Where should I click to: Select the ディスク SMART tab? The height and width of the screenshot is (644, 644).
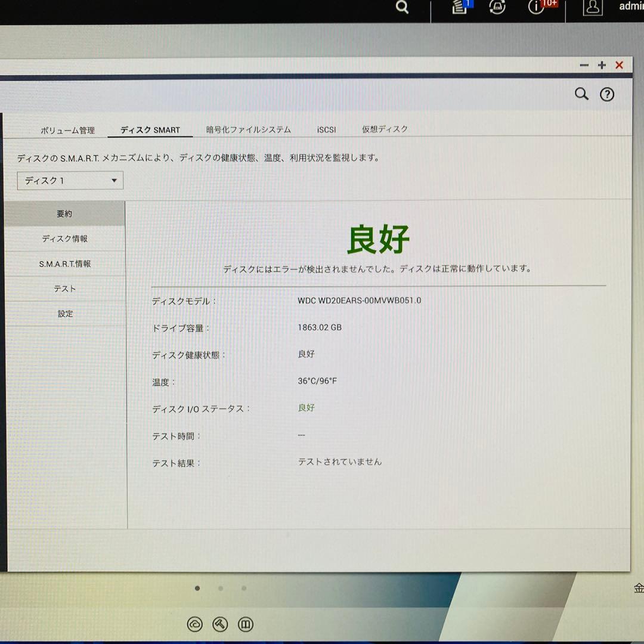click(150, 130)
